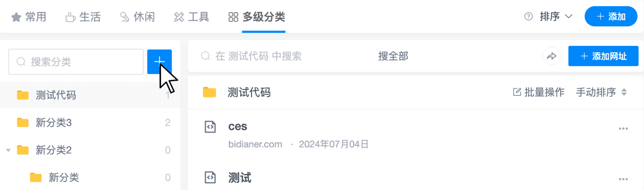
Task: Focus the 搜索分类 input field
Action: click(x=76, y=62)
